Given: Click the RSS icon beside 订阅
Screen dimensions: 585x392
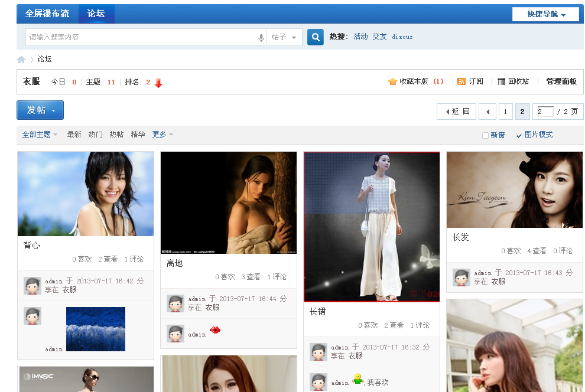Looking at the screenshot, I should tap(461, 81).
